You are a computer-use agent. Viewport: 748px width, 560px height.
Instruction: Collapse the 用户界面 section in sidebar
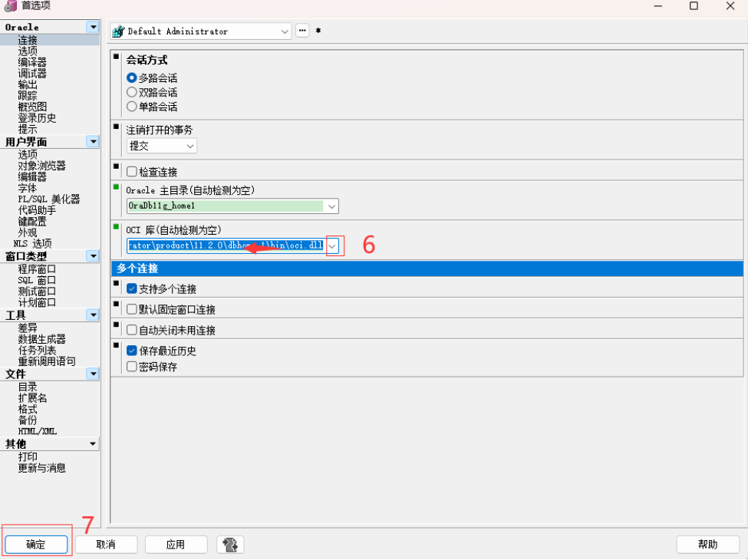(93, 142)
